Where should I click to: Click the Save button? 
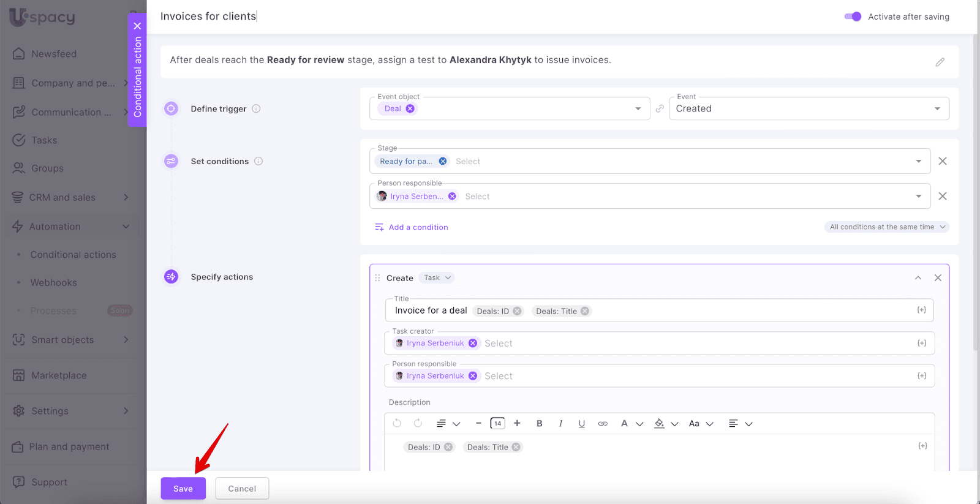click(x=183, y=489)
